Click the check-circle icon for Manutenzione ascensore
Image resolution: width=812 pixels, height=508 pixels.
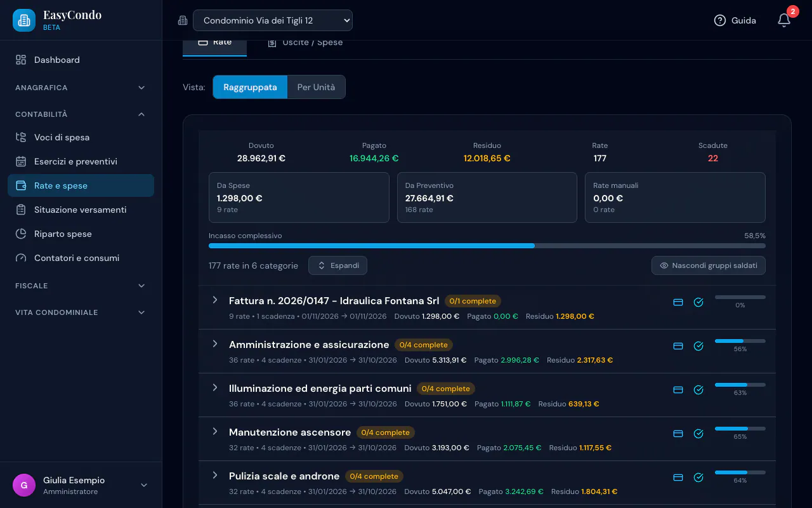tap(698, 434)
